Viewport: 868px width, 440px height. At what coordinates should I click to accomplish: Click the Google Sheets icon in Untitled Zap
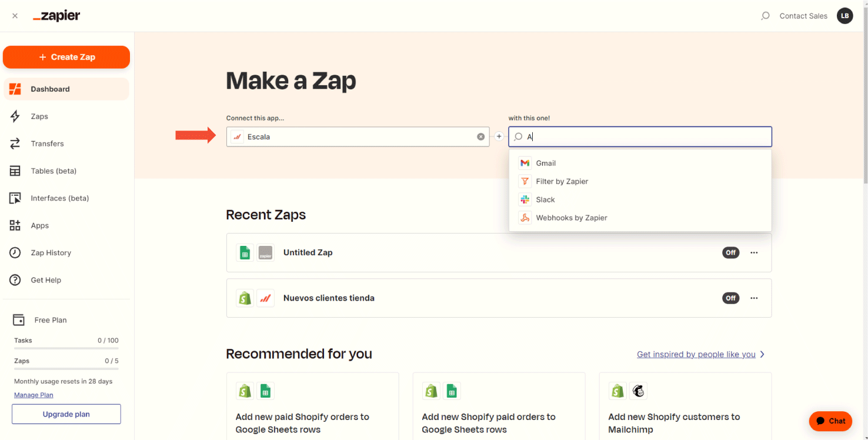click(245, 252)
